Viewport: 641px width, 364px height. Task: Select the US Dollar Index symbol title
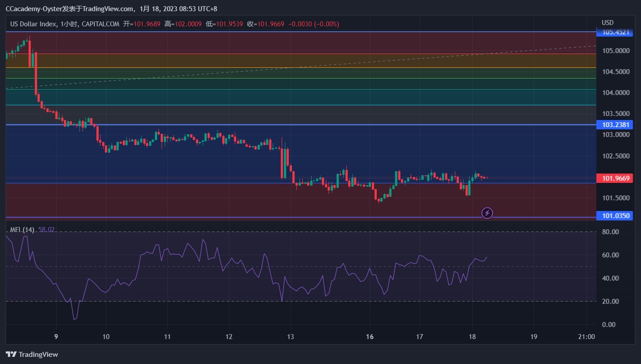tap(33, 24)
